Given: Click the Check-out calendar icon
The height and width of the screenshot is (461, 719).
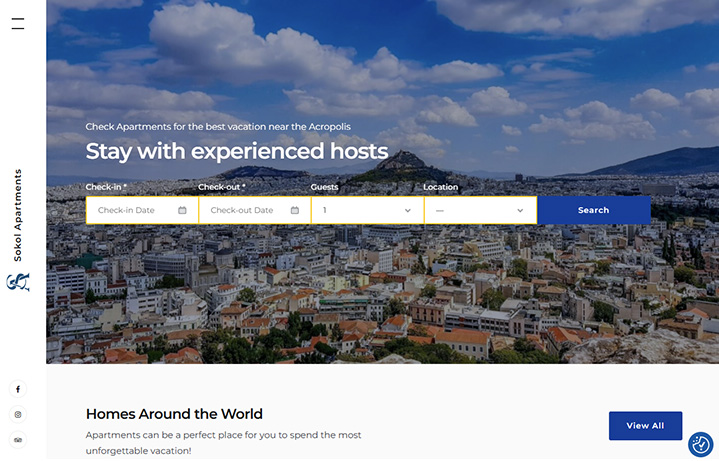Looking at the screenshot, I should click(x=295, y=210).
